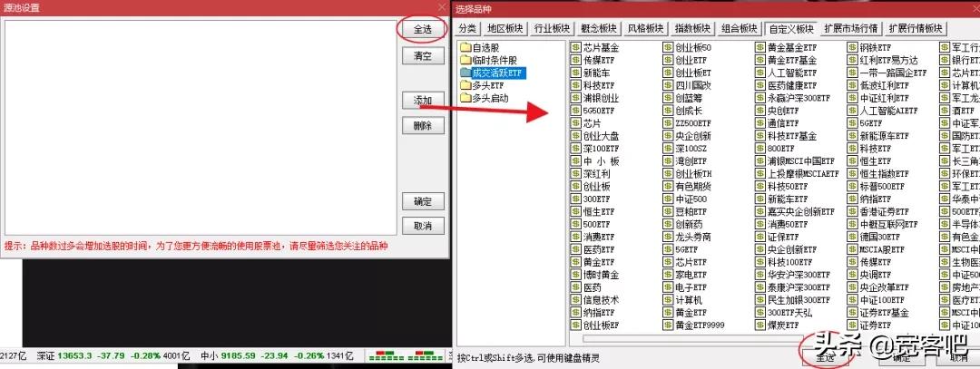Open the 行业板块 tab

[x=553, y=29]
